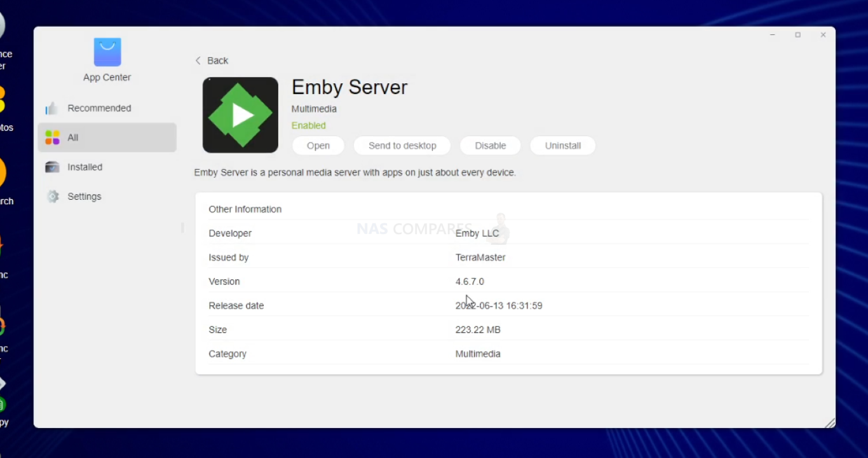
Task: Send Emby Server shortcut to desktop
Action: 402,146
